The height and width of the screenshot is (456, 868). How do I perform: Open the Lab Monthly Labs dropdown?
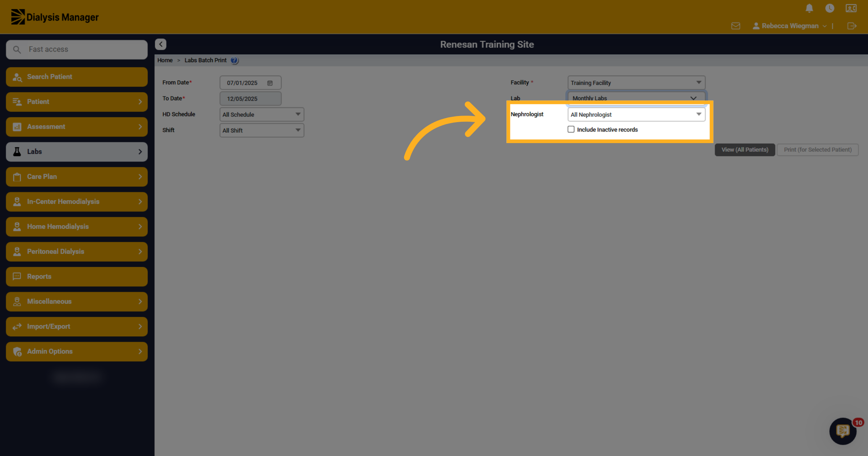(636, 98)
